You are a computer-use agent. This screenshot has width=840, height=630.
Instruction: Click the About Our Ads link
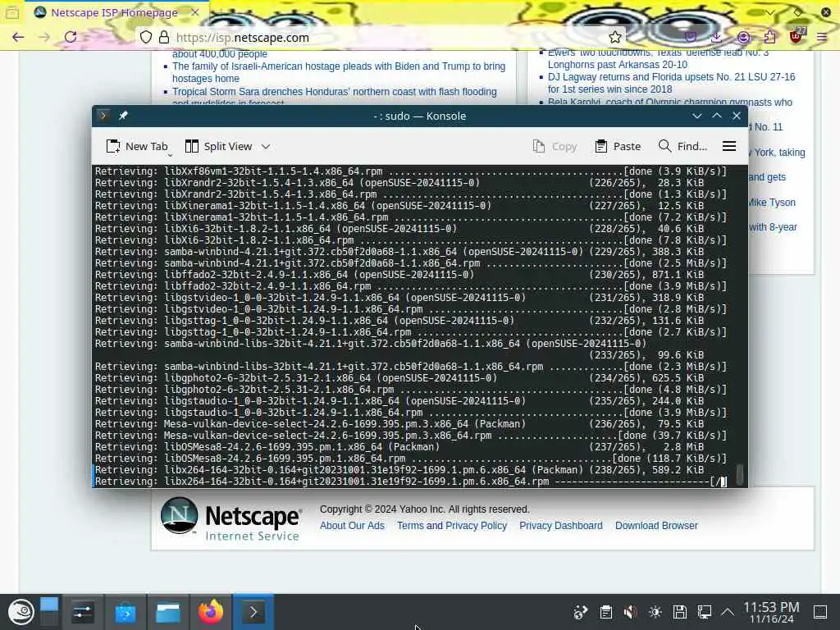tap(352, 526)
